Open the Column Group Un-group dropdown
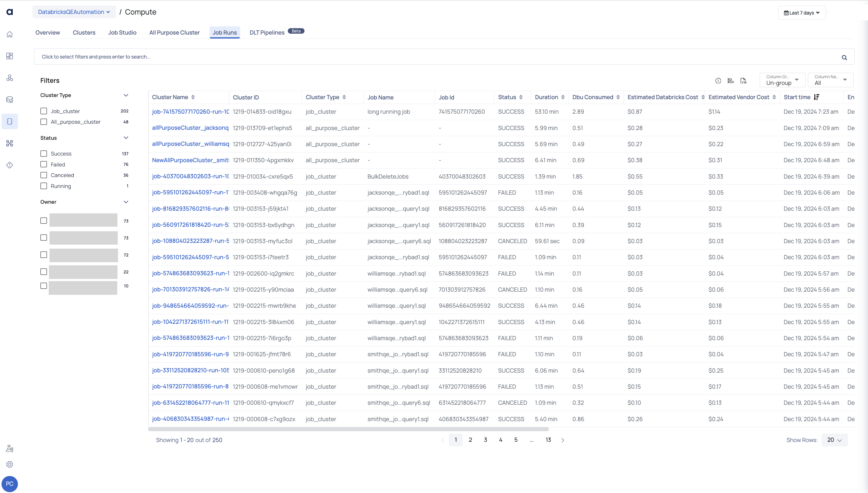Screen dimensions: 868x493 [x=782, y=80]
